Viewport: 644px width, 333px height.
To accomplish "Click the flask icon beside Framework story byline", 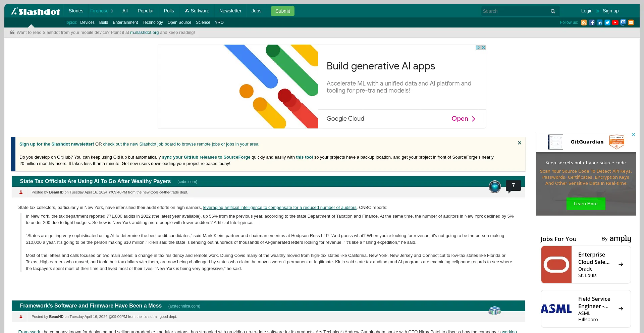I will [x=21, y=317].
